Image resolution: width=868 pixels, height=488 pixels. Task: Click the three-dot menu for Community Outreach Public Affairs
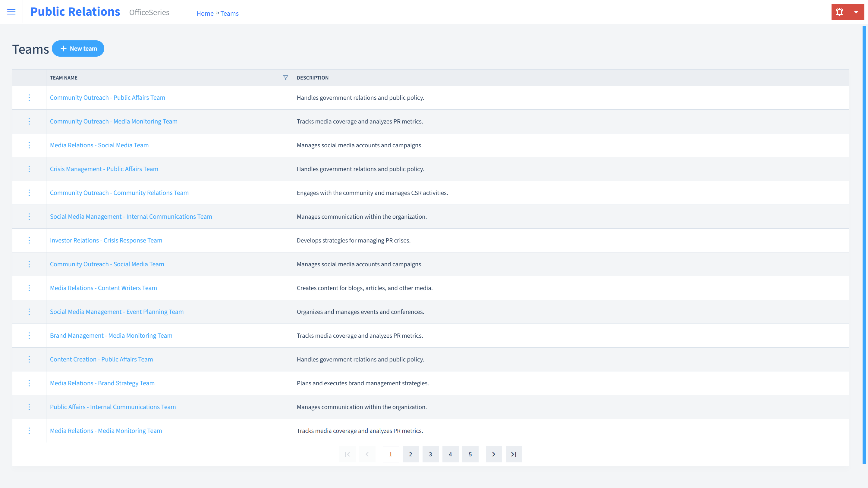pyautogui.click(x=29, y=97)
